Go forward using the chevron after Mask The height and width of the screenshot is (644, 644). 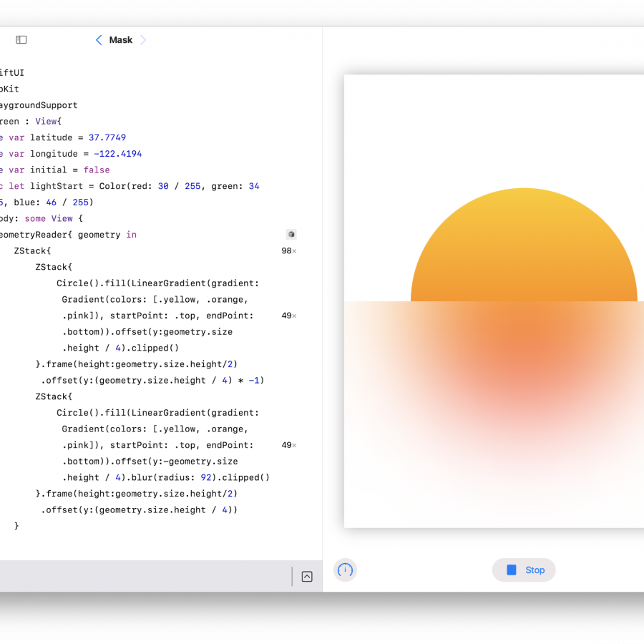143,39
